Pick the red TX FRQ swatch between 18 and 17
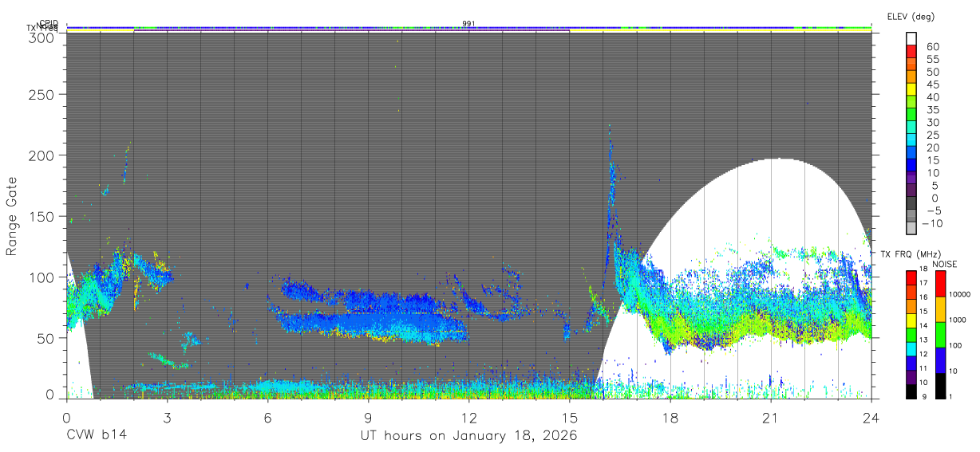Screen dimensions: 980x452 [912, 277]
